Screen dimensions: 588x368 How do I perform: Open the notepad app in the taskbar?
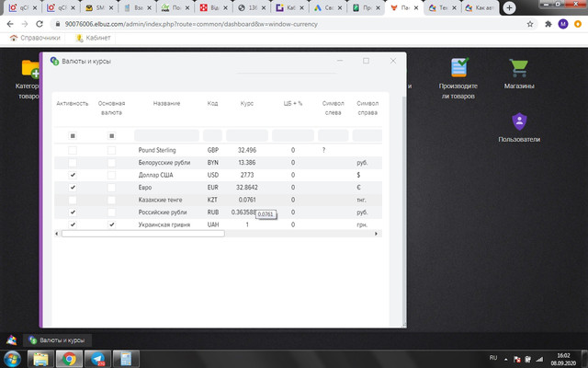126,359
